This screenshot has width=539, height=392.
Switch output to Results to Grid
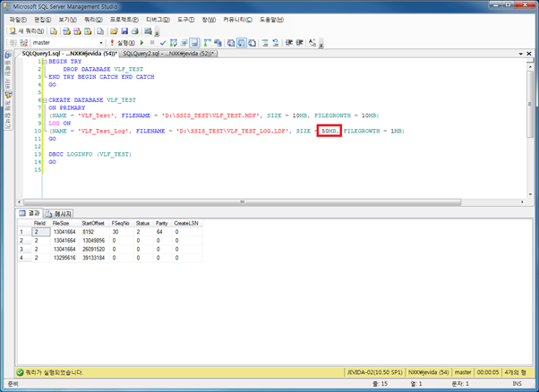tap(242, 43)
